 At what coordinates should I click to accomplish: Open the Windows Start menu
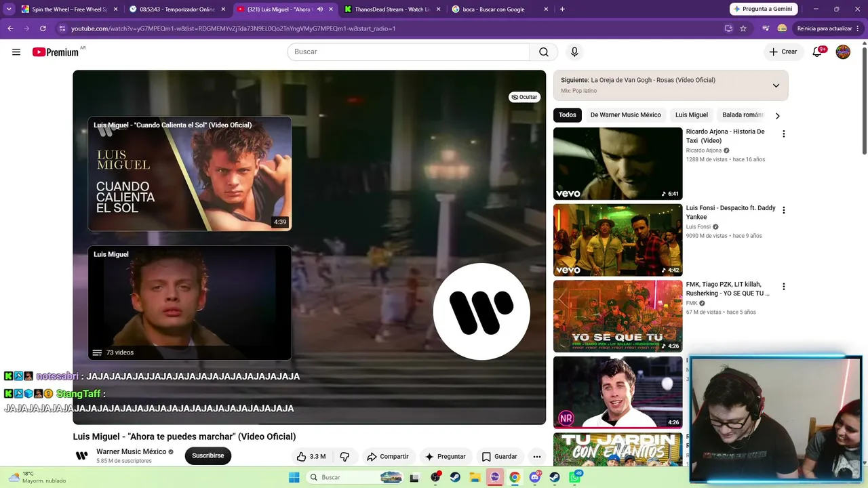pos(294,477)
